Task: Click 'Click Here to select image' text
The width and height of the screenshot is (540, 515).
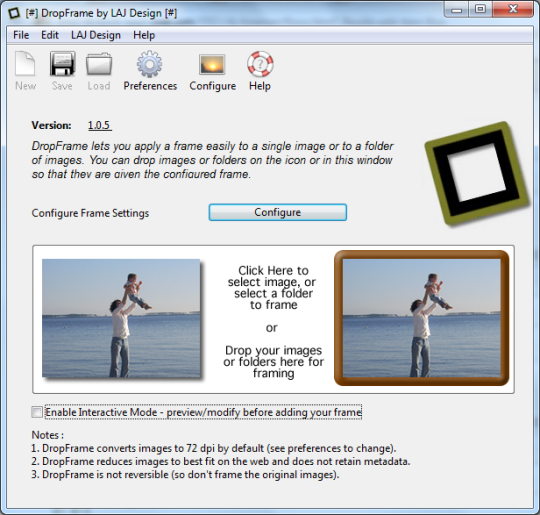Action: pos(272,288)
